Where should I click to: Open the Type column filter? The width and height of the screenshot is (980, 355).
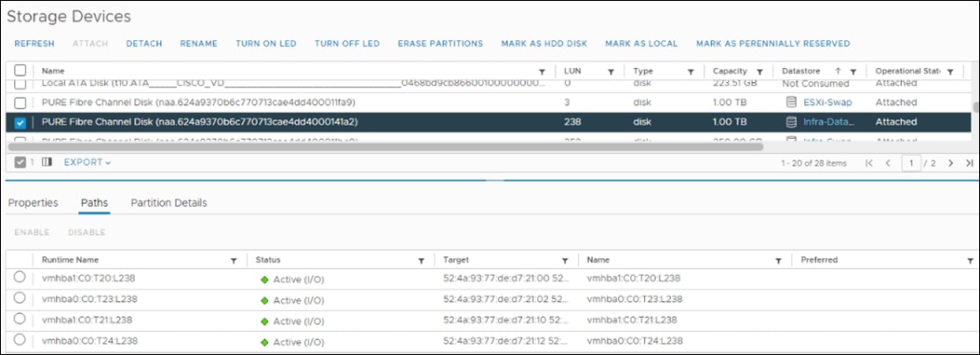(691, 72)
